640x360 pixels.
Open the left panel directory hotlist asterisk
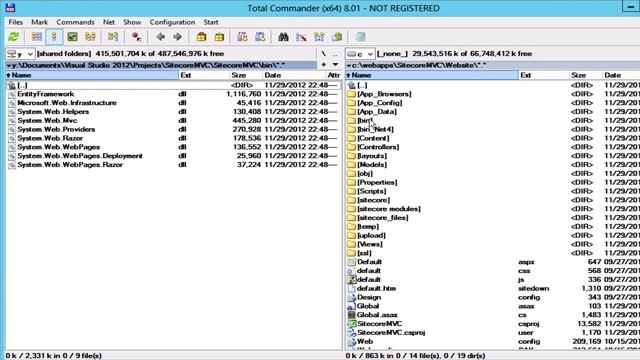coord(324,65)
